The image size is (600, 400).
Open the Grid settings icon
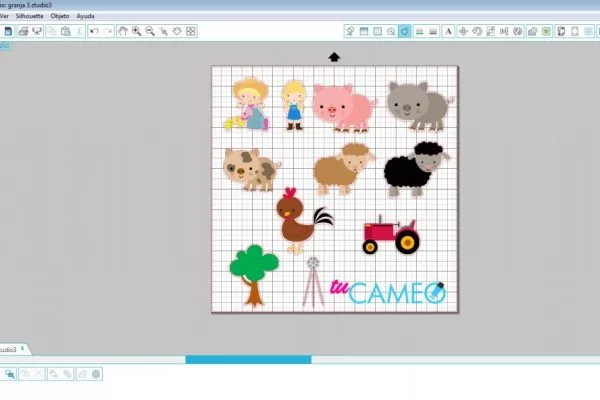tap(589, 31)
